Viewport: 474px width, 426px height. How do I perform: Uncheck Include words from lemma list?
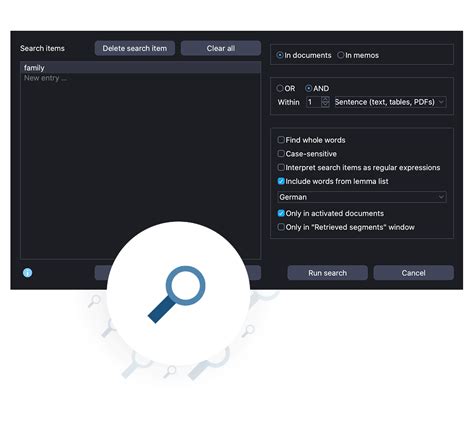click(281, 181)
